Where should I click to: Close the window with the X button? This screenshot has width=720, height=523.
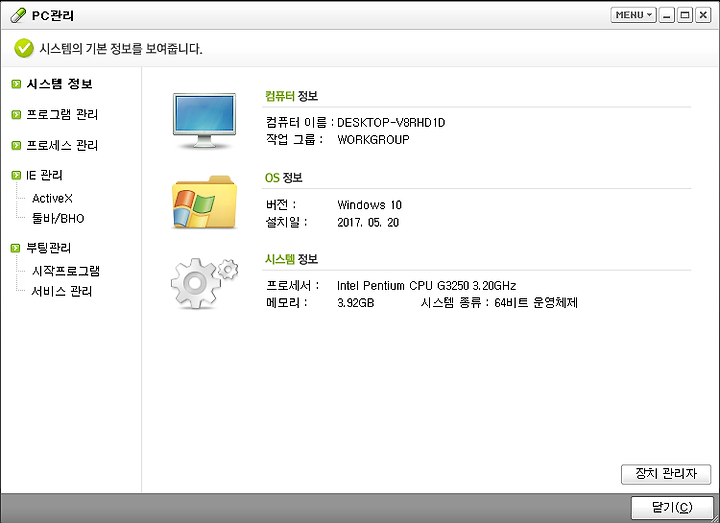tap(703, 15)
